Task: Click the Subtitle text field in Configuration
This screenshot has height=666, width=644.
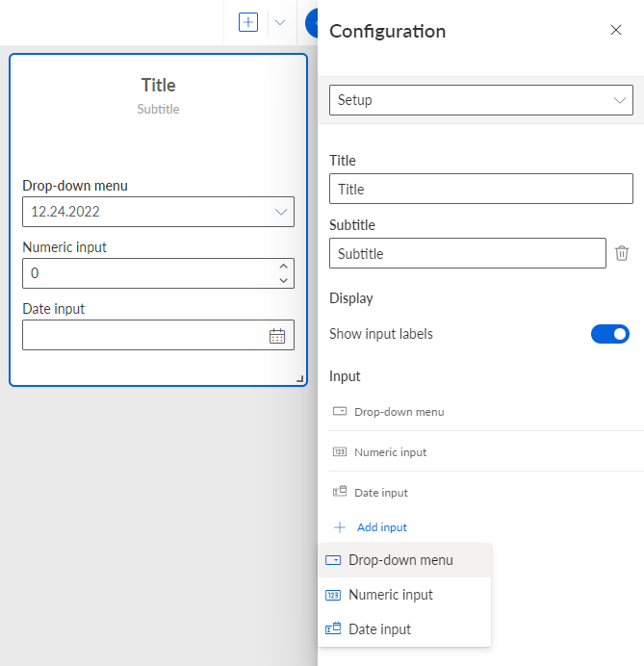Action: (467, 253)
